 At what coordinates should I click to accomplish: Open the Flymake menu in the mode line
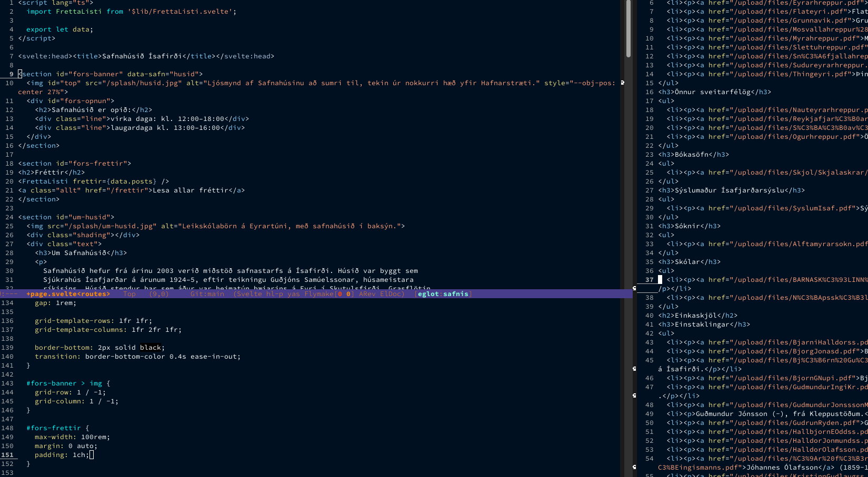click(x=319, y=294)
